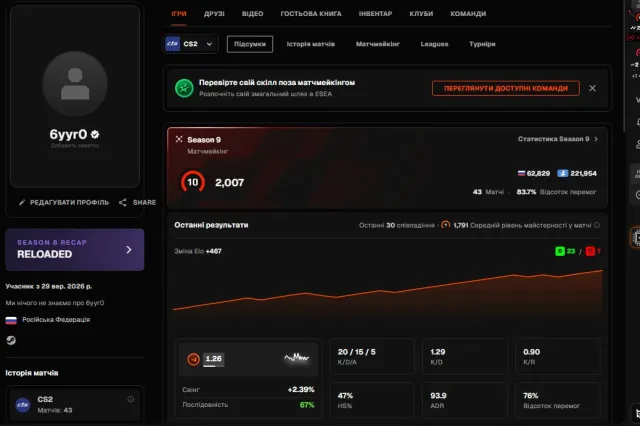The image size is (640, 426).
Task: Click info icon beside Середній рівень майстерності
Action: click(597, 225)
